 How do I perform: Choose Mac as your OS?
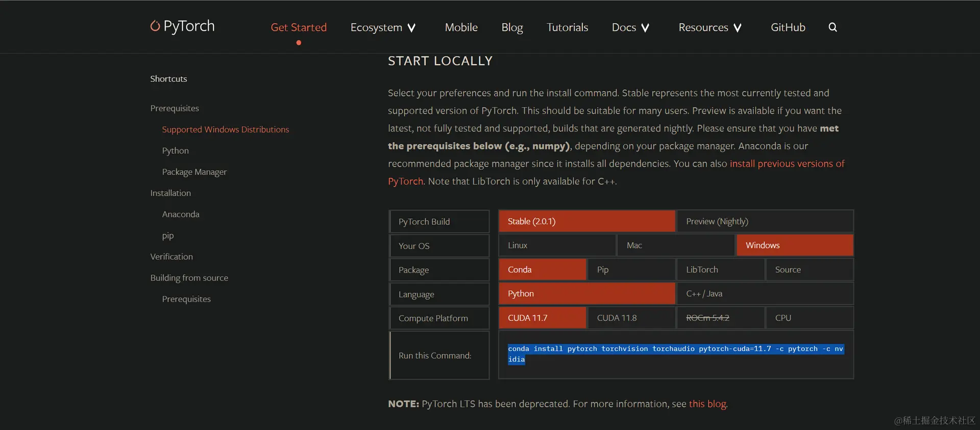click(x=676, y=245)
